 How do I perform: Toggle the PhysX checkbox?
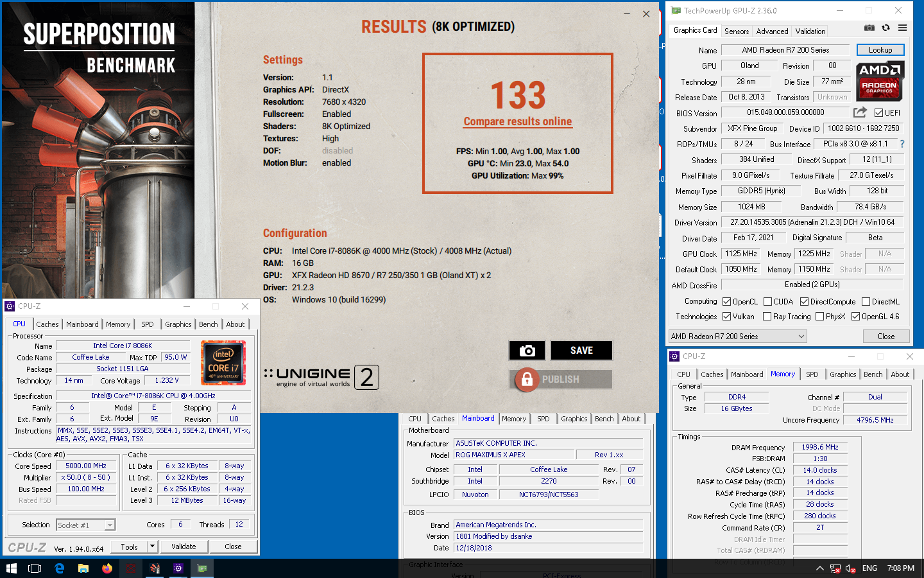pyautogui.click(x=819, y=316)
